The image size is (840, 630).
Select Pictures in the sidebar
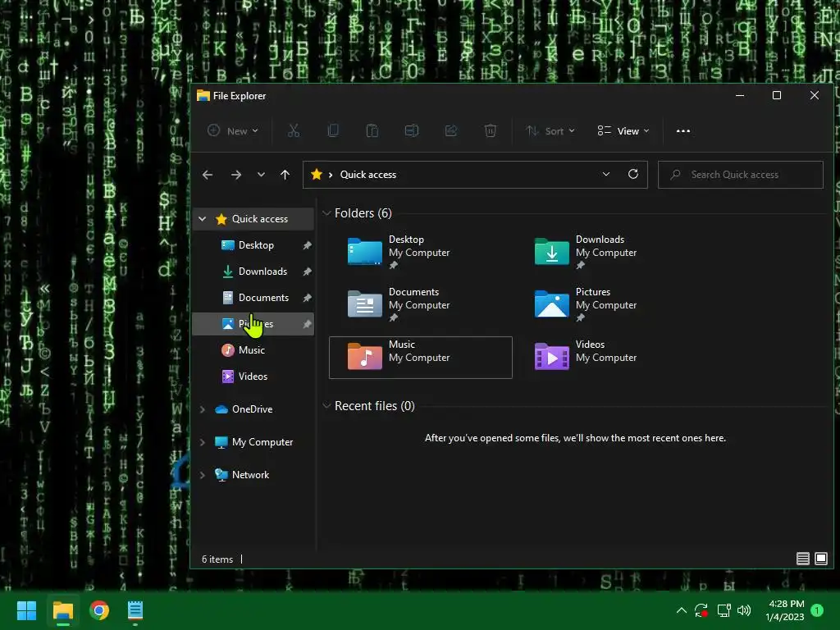tap(253, 324)
